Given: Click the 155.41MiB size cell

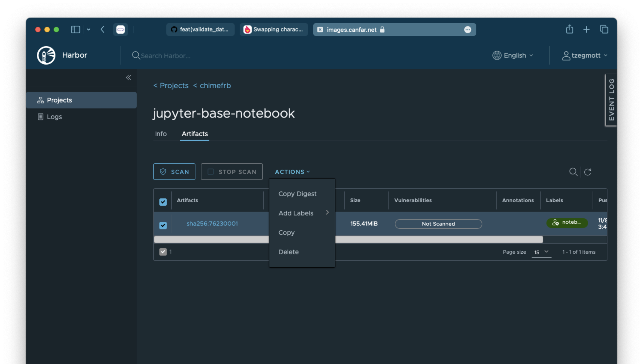Looking at the screenshot, I should tap(364, 224).
